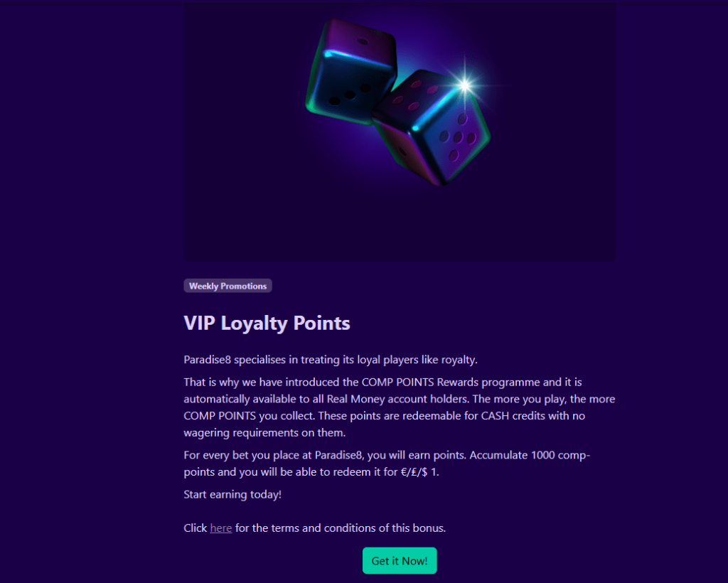Viewport: 728px width, 583px height.
Task: Select the Weekly Promotions badge label
Action: click(227, 285)
